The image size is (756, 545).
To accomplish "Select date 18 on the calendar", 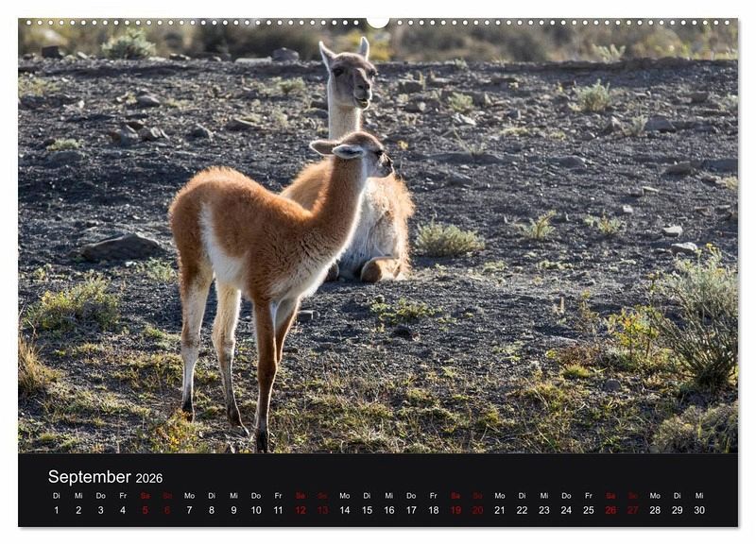I will point(433,510).
